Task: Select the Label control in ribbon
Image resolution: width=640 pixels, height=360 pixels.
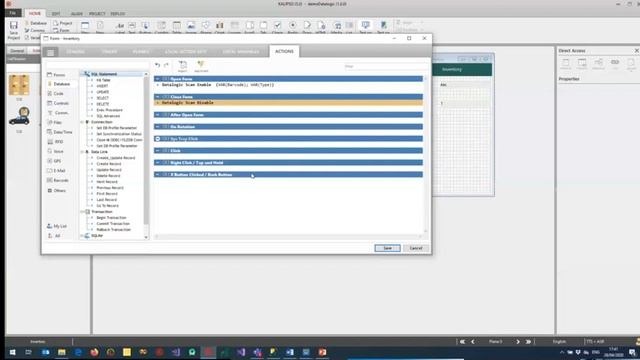Action: point(120,28)
